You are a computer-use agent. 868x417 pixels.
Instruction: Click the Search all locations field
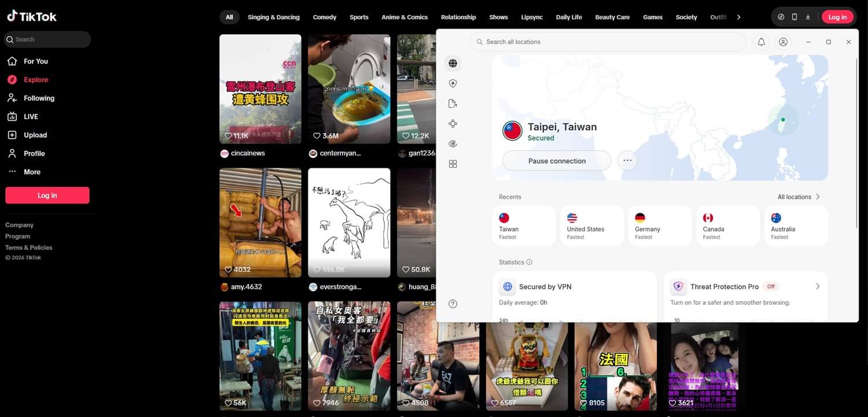click(x=608, y=42)
